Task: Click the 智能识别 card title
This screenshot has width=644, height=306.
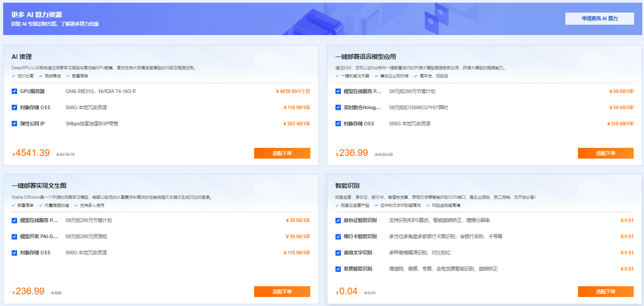Action: click(x=347, y=186)
